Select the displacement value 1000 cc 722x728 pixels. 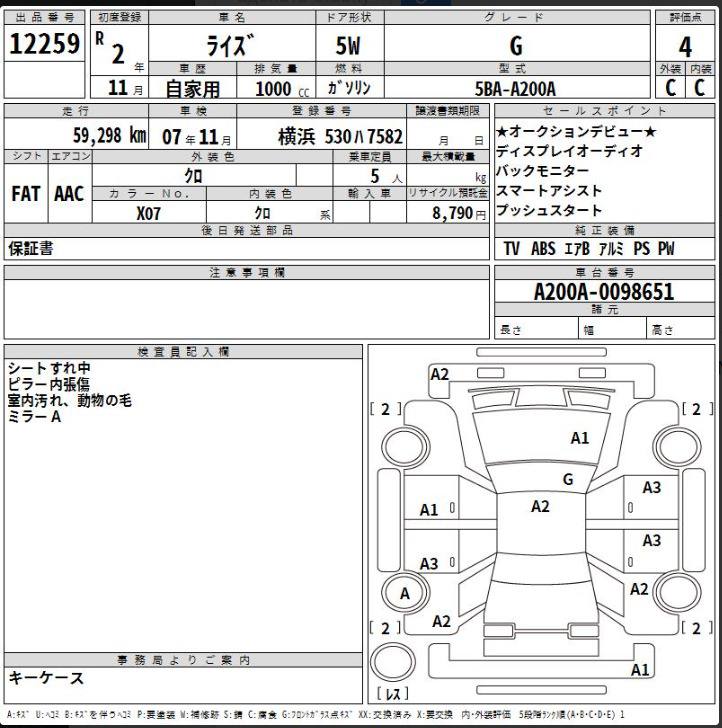coord(281,89)
